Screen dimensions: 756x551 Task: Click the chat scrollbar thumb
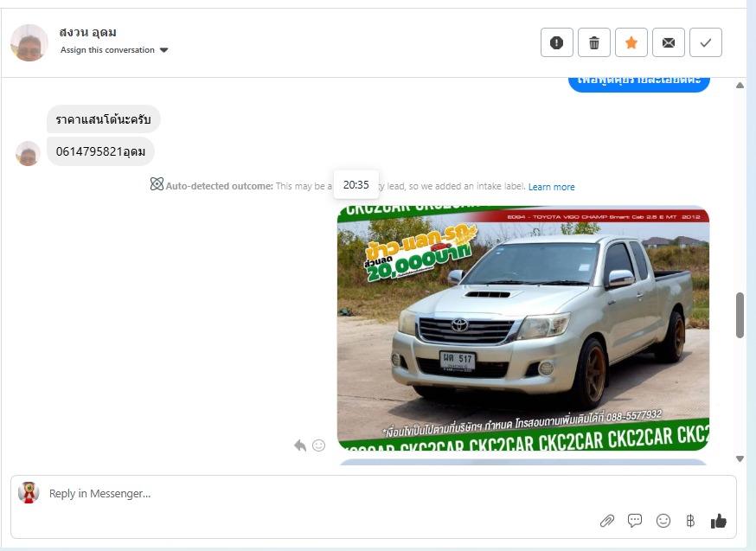(740, 315)
